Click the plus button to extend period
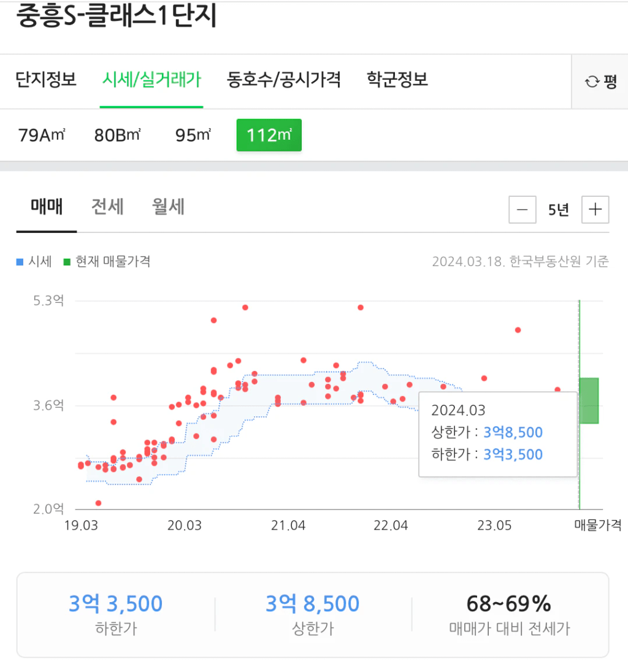This screenshot has height=672, width=628. (595, 210)
